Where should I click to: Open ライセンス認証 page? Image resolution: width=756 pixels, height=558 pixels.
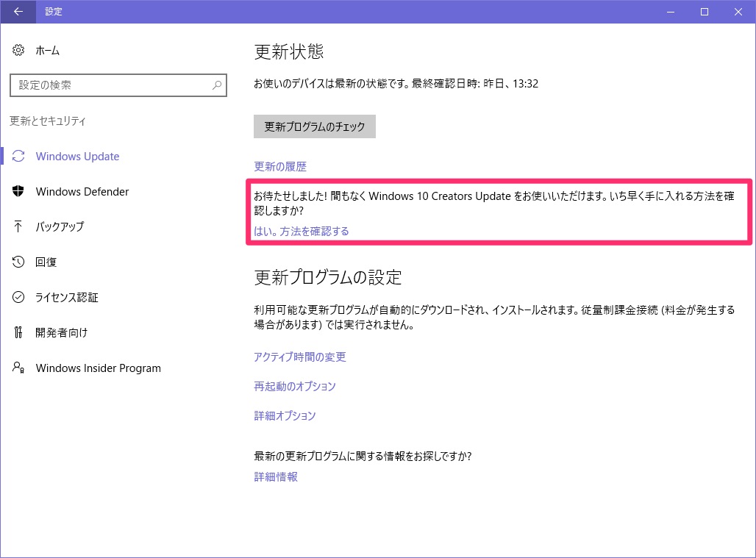[66, 297]
